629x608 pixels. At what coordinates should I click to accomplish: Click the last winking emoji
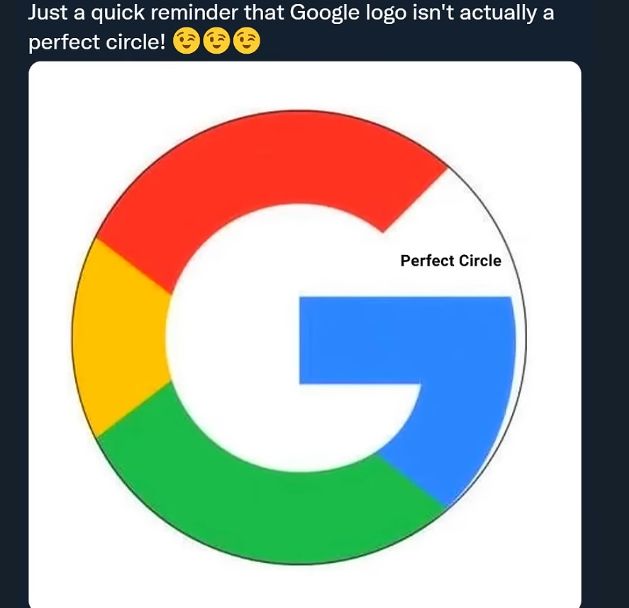[246, 43]
